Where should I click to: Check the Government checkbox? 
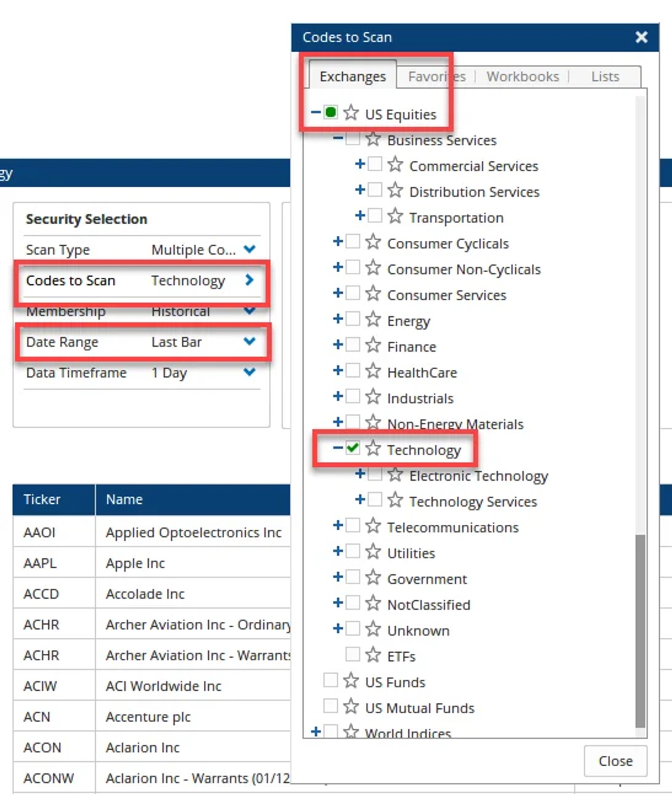(353, 577)
